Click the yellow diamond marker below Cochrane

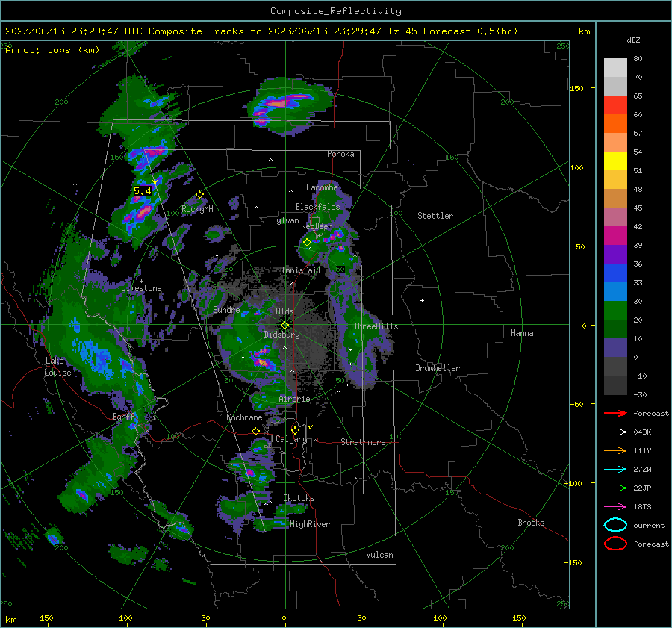255,431
